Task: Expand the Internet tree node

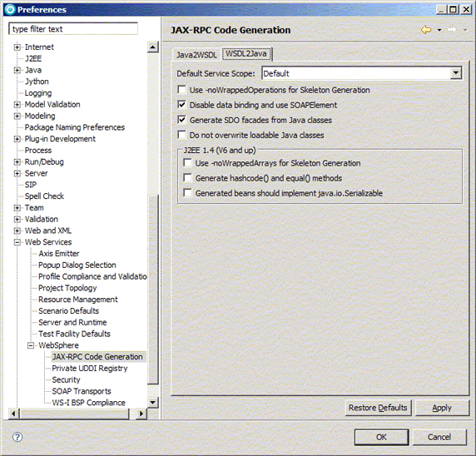Action: coord(17,47)
